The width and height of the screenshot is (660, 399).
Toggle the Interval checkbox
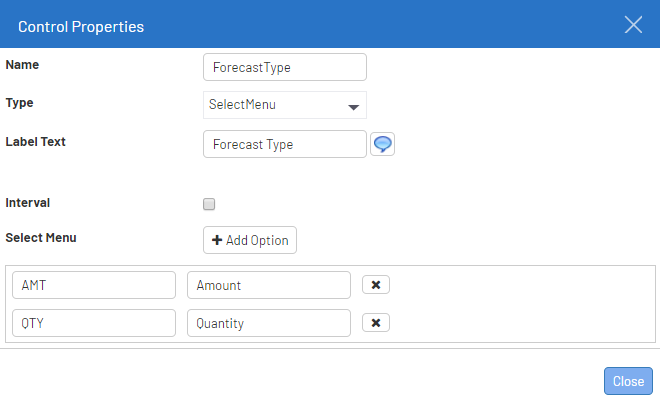click(x=209, y=204)
